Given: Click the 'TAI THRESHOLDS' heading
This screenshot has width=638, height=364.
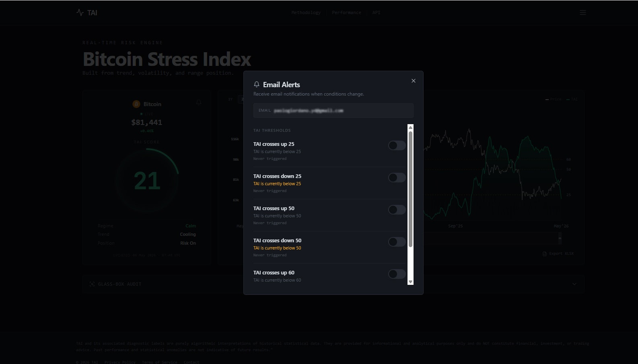Looking at the screenshot, I should [272, 130].
